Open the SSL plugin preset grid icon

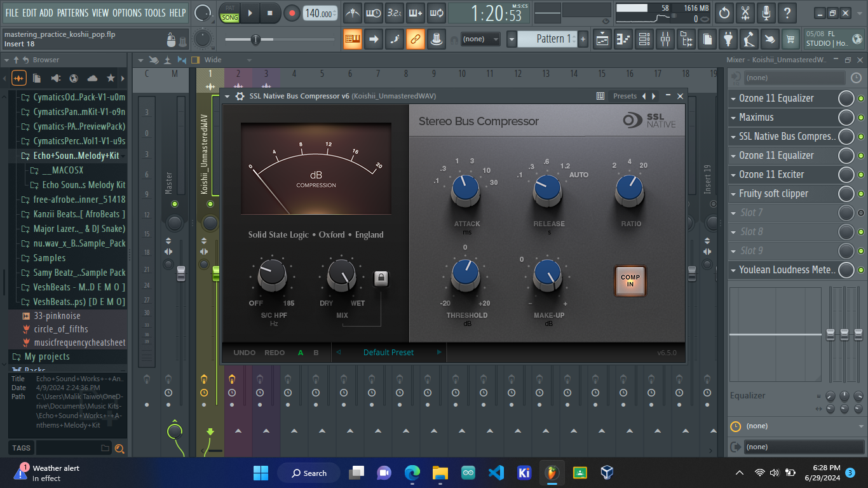tap(600, 96)
